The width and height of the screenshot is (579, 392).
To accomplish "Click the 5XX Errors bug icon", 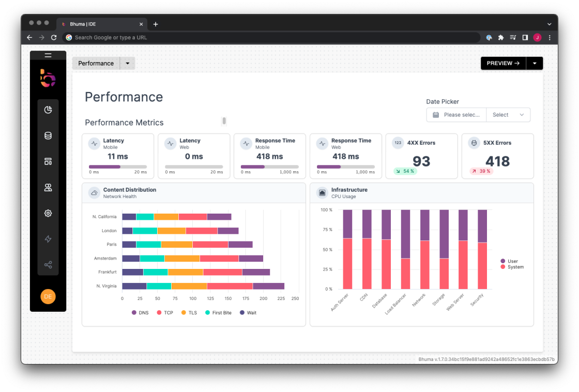I will coord(474,143).
